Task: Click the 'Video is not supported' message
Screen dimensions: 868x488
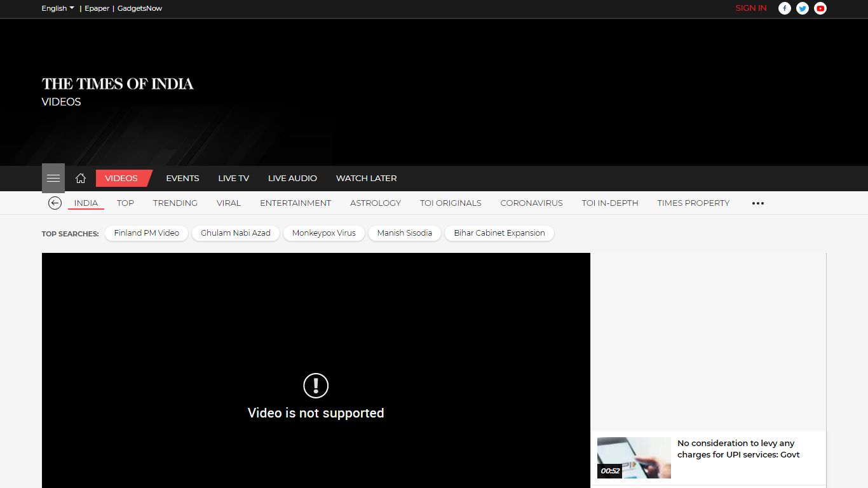Action: point(316,413)
